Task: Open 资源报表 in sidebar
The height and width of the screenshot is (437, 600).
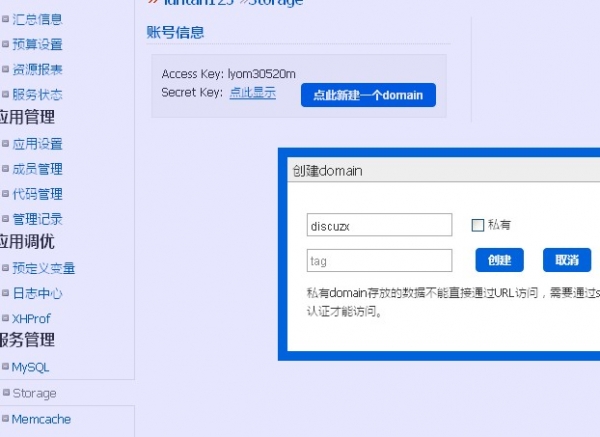Action: pos(37,69)
